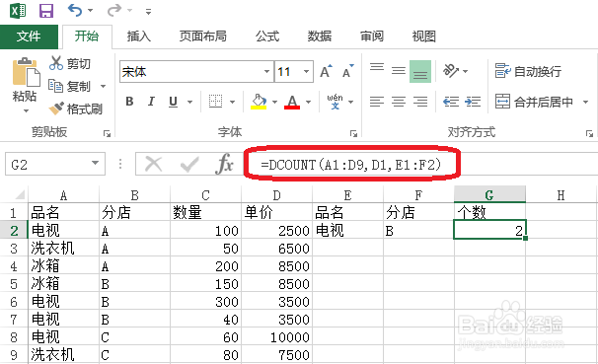Click the Select All corner triangle

coord(19,194)
